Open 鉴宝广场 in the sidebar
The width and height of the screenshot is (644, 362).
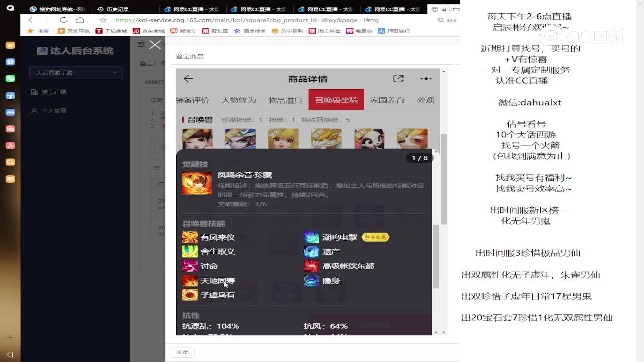pyautogui.click(x=54, y=92)
